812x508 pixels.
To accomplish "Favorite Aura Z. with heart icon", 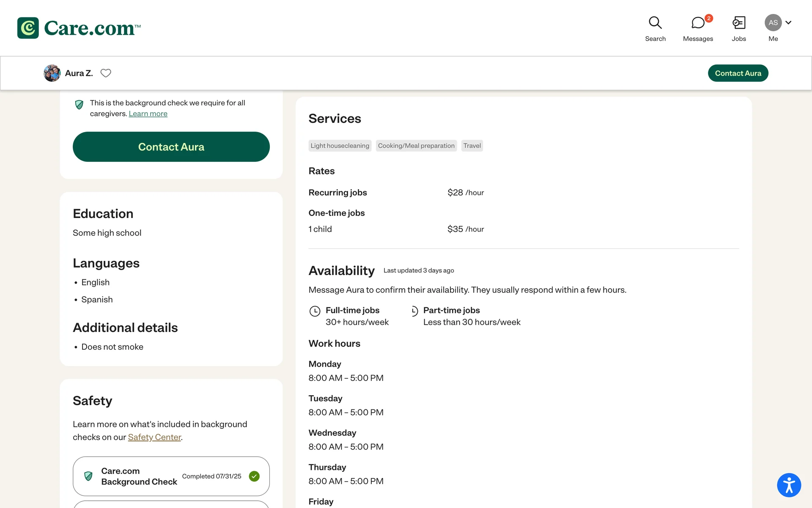I will (x=106, y=73).
